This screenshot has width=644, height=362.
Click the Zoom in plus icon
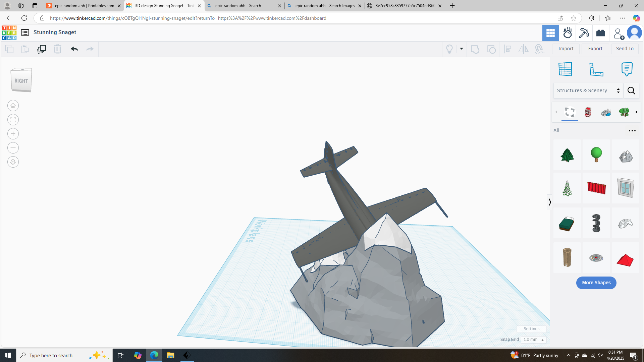pyautogui.click(x=13, y=134)
